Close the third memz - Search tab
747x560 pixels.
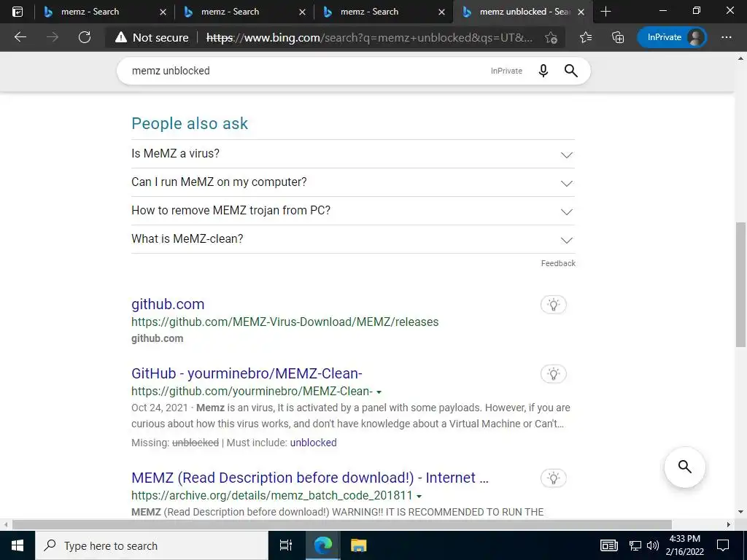pyautogui.click(x=441, y=12)
